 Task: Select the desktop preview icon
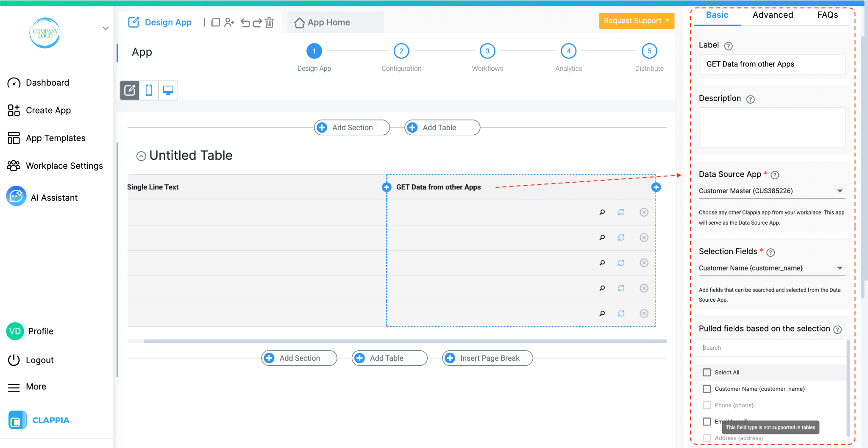coord(168,90)
